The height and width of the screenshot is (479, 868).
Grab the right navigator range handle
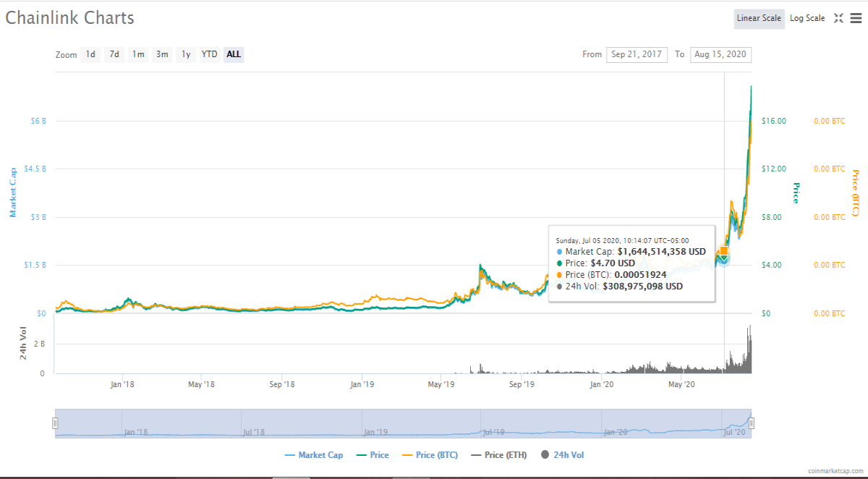pos(752,423)
